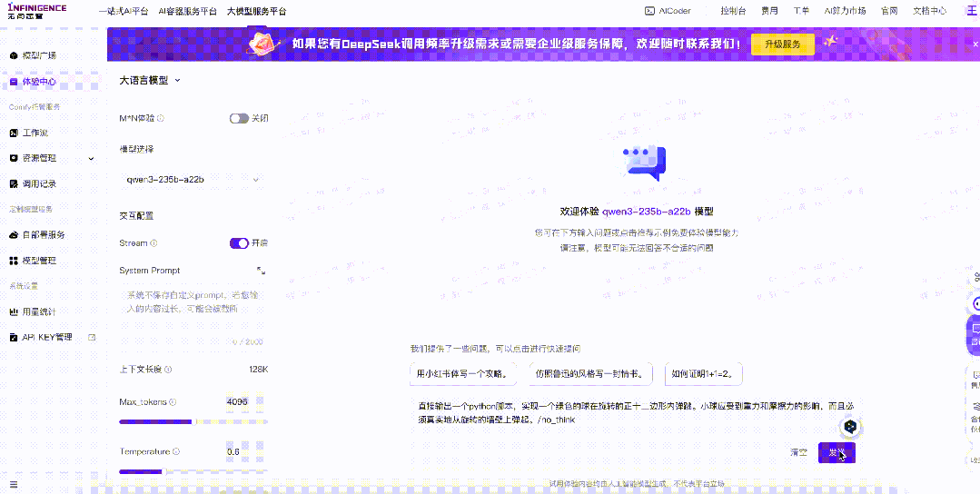Select 大模型服务平台 tab
The image size is (980, 494).
click(x=257, y=11)
